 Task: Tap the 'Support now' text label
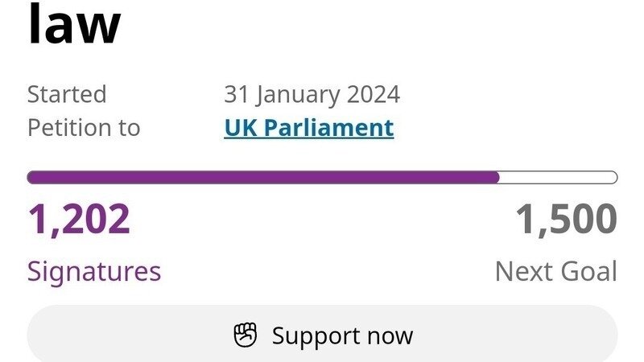pyautogui.click(x=342, y=335)
